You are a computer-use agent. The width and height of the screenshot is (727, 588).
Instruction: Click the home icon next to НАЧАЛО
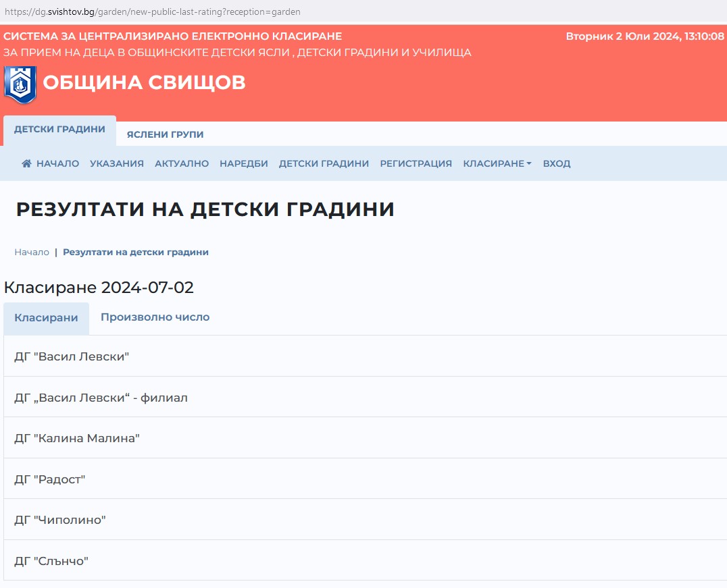coord(27,163)
